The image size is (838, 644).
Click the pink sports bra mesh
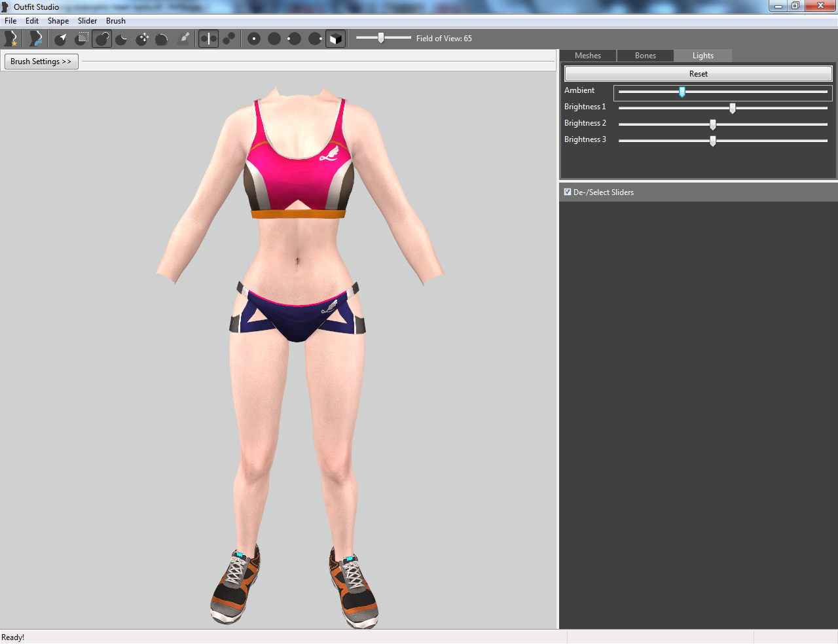tap(299, 160)
